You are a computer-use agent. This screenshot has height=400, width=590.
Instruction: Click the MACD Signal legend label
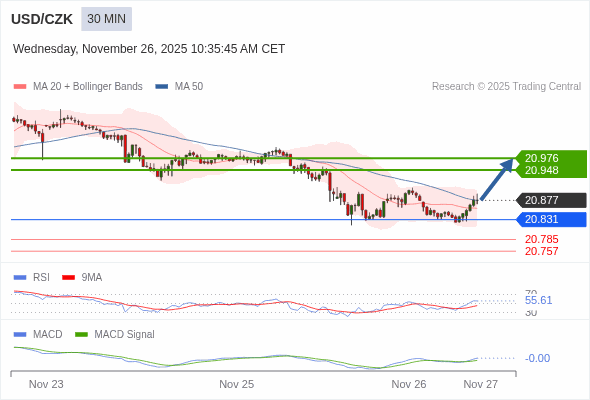(x=125, y=335)
